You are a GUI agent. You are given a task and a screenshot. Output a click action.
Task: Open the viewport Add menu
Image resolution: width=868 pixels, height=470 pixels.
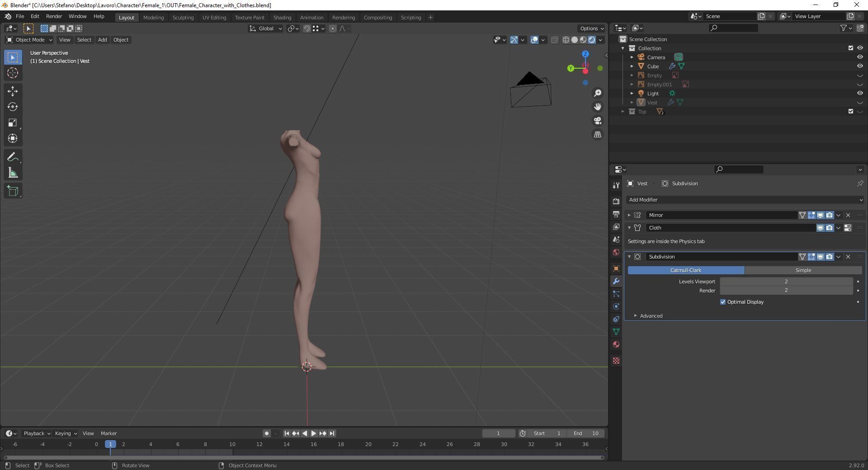point(103,40)
